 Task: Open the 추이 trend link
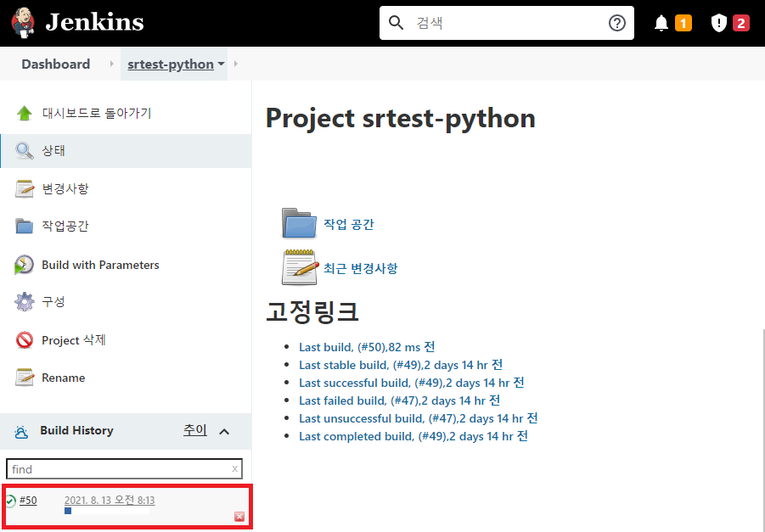pyautogui.click(x=195, y=430)
